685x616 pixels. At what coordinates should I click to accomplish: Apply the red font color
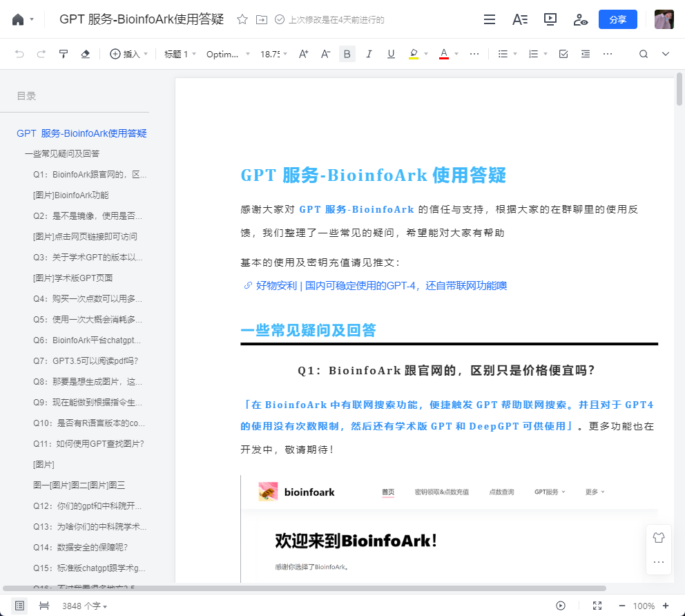click(444, 54)
